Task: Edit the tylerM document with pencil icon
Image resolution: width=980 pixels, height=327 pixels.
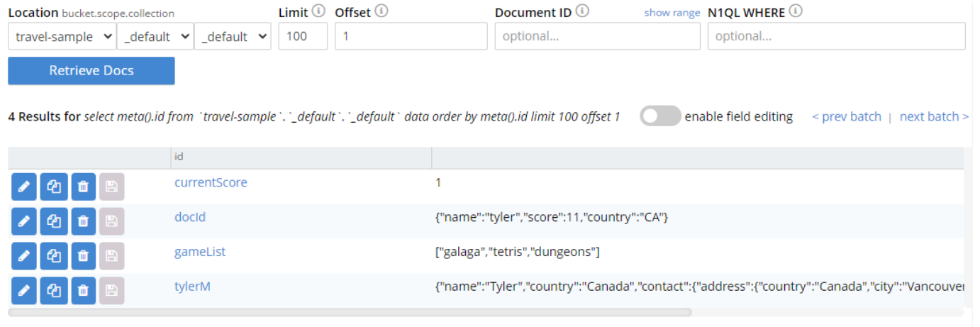Action: 24,290
